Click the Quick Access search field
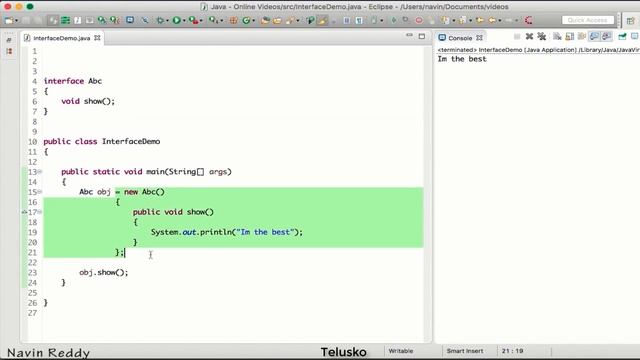The image size is (640, 360). pyautogui.click(x=588, y=20)
